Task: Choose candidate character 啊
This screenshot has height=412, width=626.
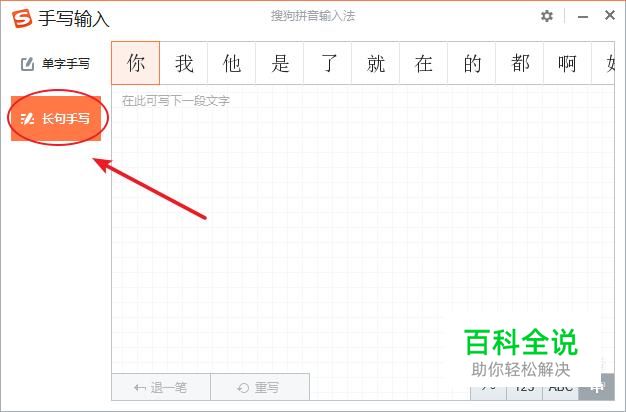Action: pyautogui.click(x=567, y=63)
